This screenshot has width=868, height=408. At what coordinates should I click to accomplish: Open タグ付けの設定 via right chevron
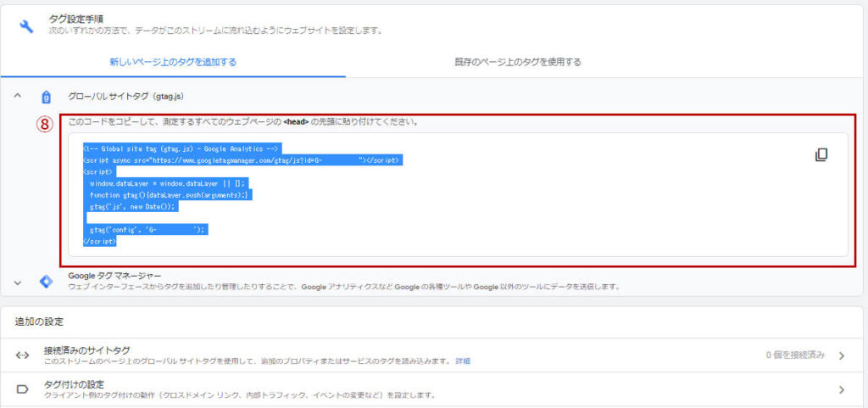click(842, 389)
